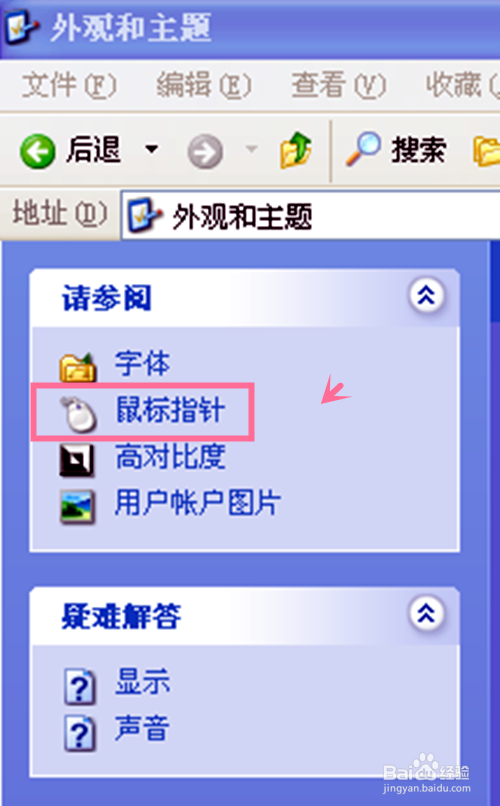
Task: Click the High Contrast black square icon
Action: pos(77,460)
